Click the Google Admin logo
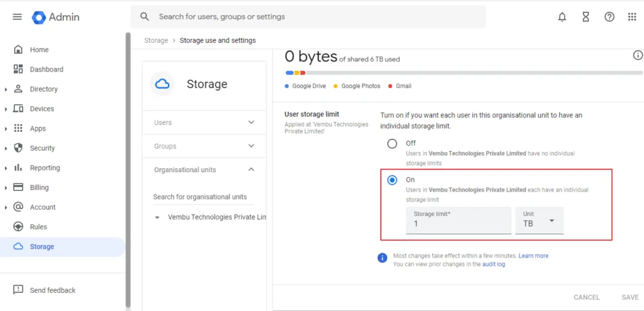This screenshot has width=644, height=311. pyautogui.click(x=55, y=17)
